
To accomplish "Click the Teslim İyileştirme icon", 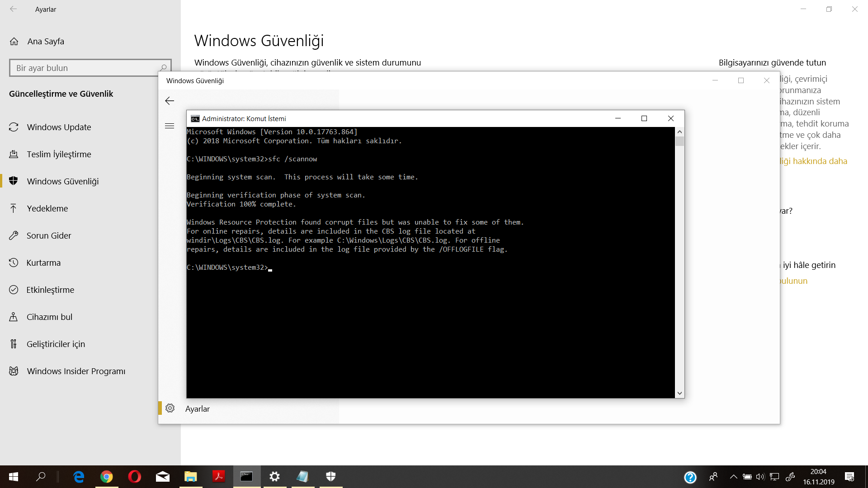I will (x=14, y=154).
